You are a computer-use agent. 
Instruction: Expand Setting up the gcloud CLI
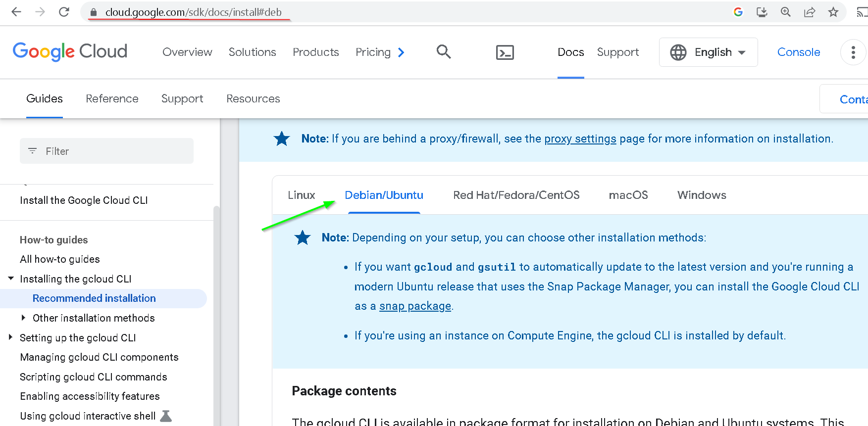(10, 337)
